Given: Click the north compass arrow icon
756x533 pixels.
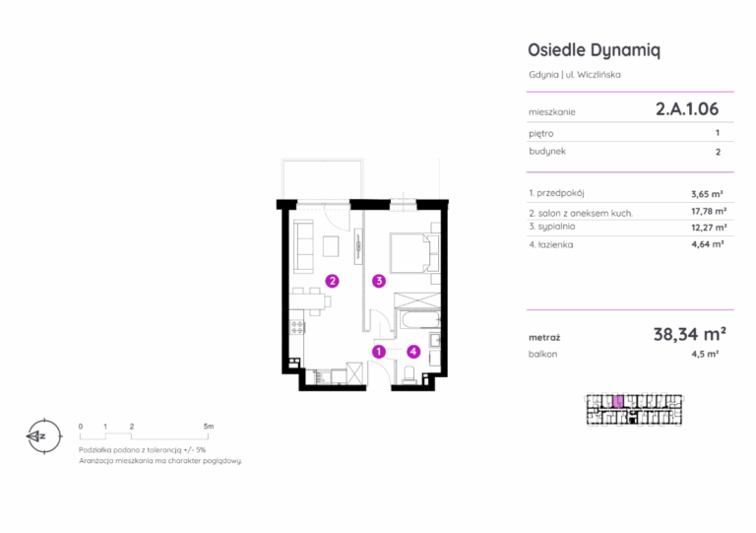Looking at the screenshot, I should tap(38, 433).
